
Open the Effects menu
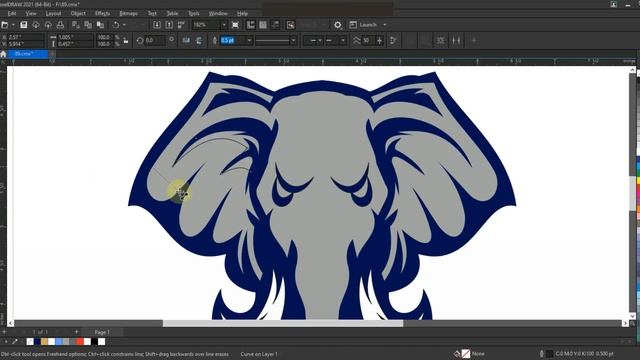click(102, 13)
